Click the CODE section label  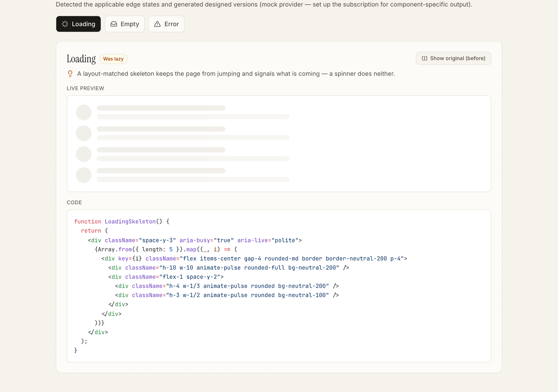click(x=74, y=203)
